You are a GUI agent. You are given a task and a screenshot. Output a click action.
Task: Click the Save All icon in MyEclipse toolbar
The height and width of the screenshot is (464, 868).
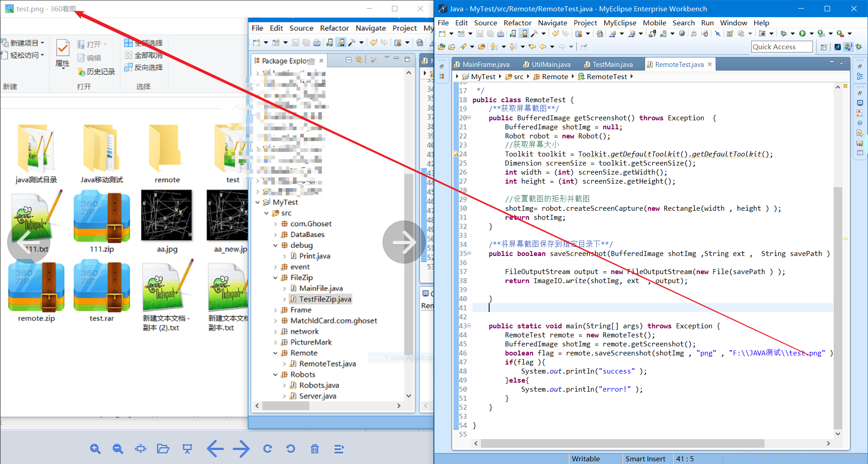coord(490,33)
